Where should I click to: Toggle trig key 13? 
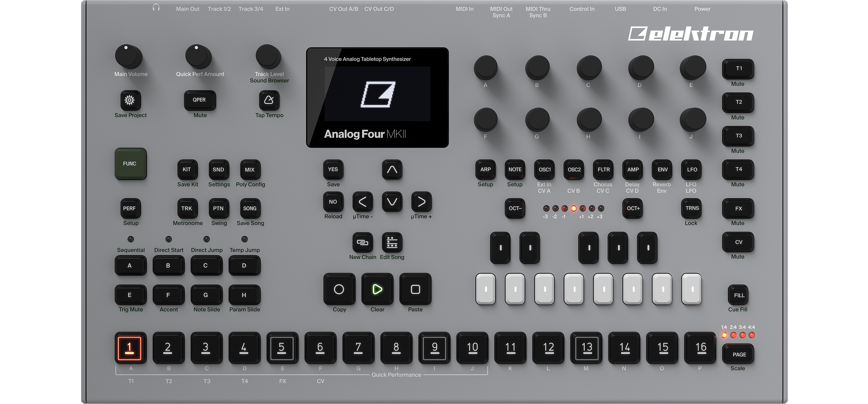pos(586,348)
